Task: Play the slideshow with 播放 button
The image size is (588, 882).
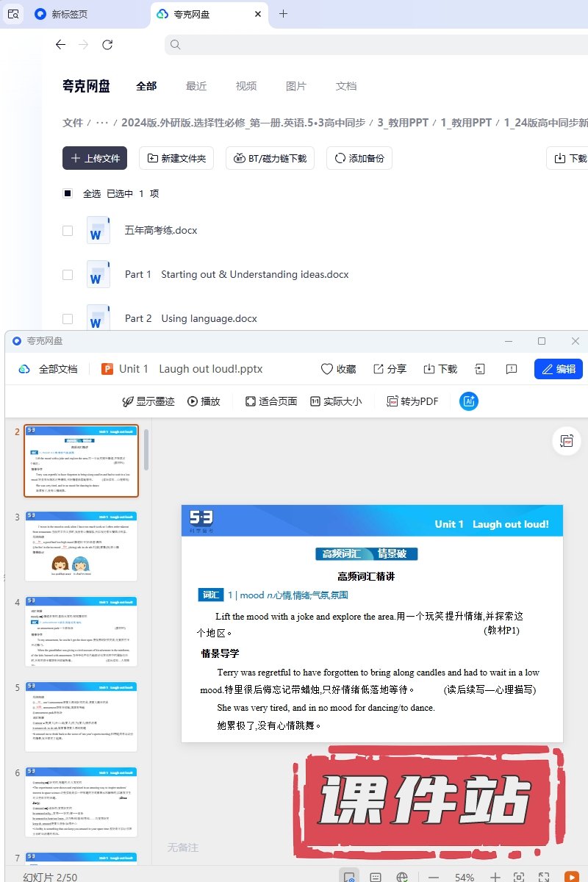Action: tap(204, 401)
